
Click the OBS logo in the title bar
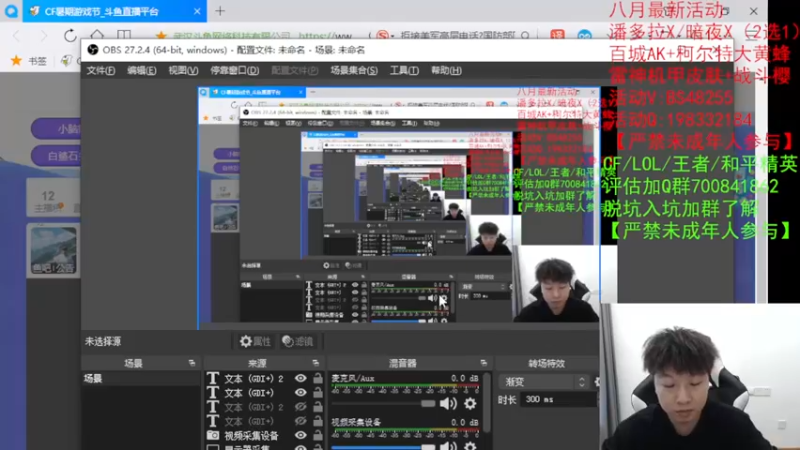click(93, 50)
